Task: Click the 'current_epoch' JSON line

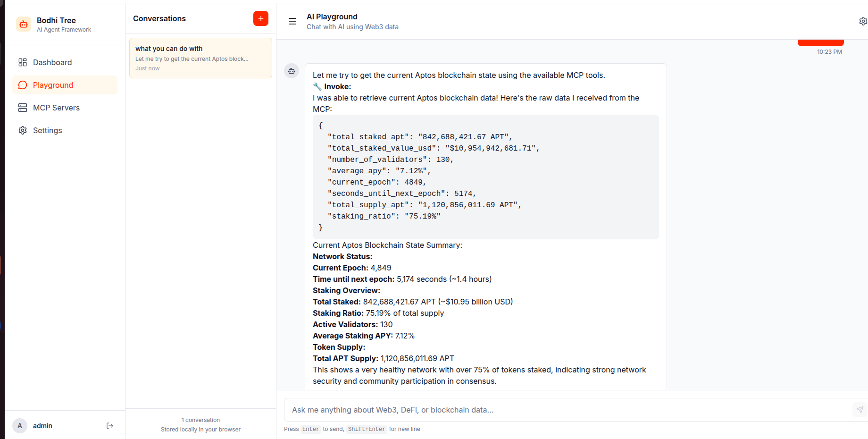Action: (377, 182)
